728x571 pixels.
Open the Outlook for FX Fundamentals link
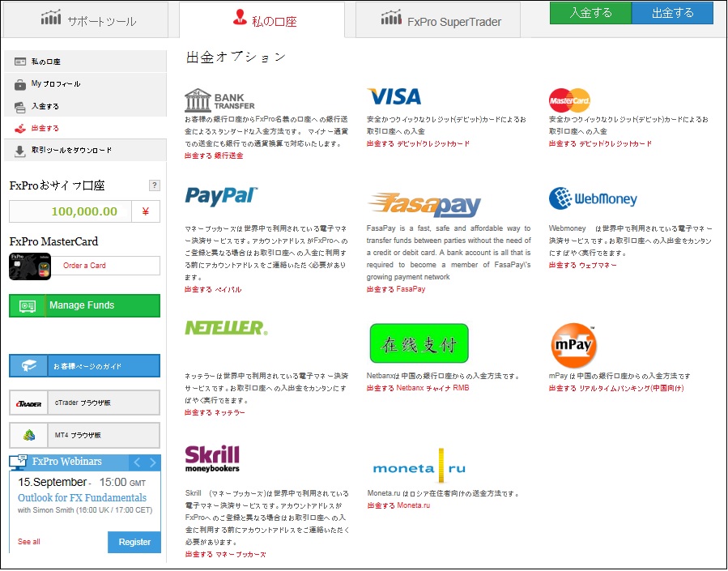pyautogui.click(x=82, y=497)
